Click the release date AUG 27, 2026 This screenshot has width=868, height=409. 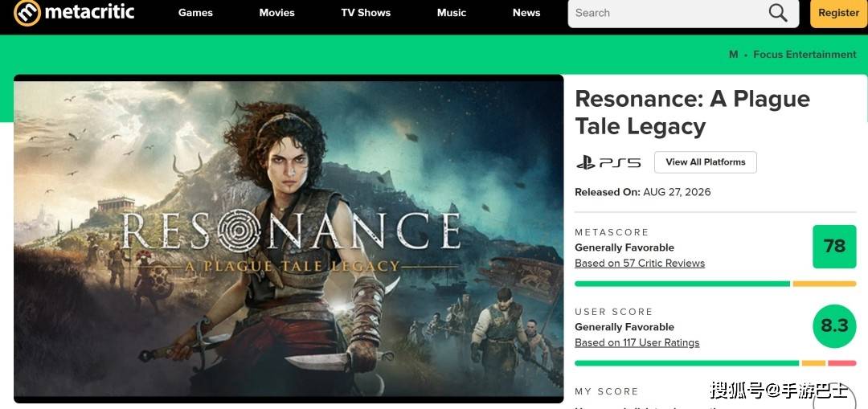click(677, 192)
